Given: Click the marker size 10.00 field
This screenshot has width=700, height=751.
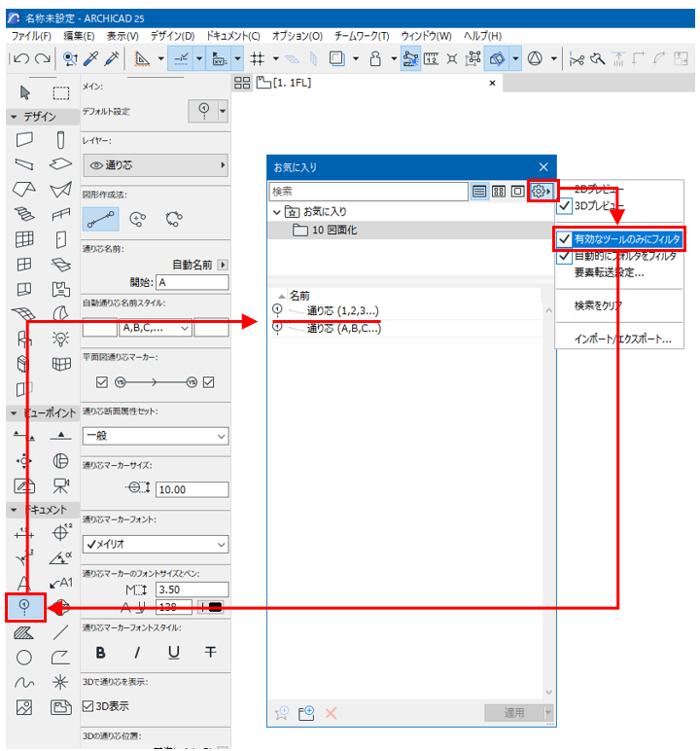Looking at the screenshot, I should click(192, 489).
